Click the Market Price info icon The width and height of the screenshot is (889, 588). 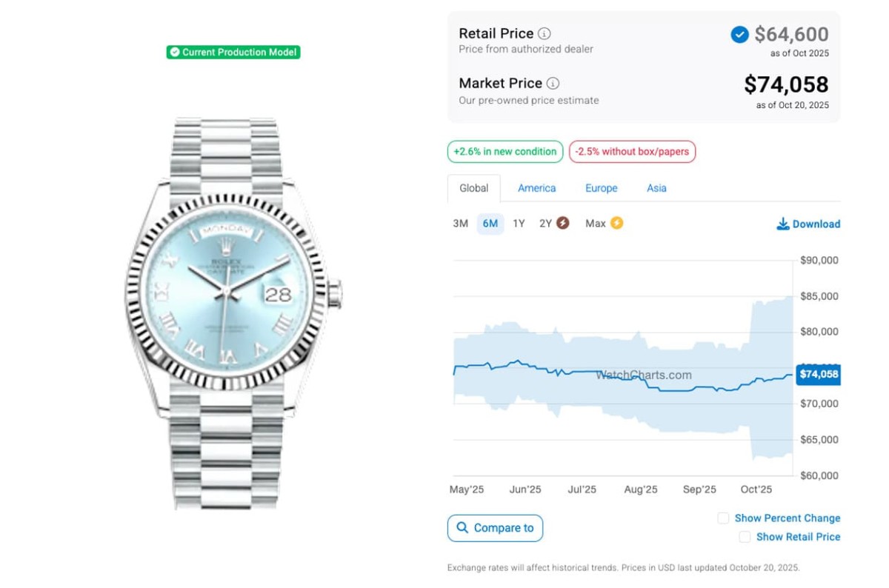click(x=553, y=83)
